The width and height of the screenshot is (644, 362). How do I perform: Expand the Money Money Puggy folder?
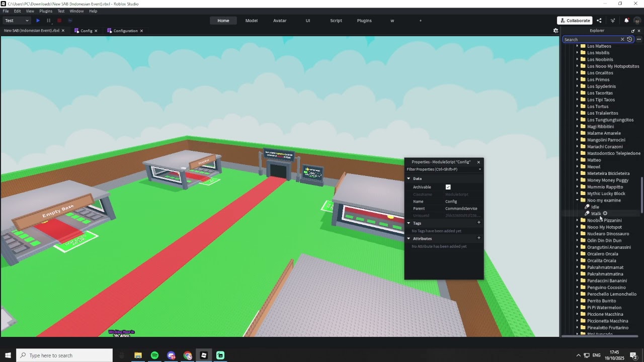[x=577, y=180]
